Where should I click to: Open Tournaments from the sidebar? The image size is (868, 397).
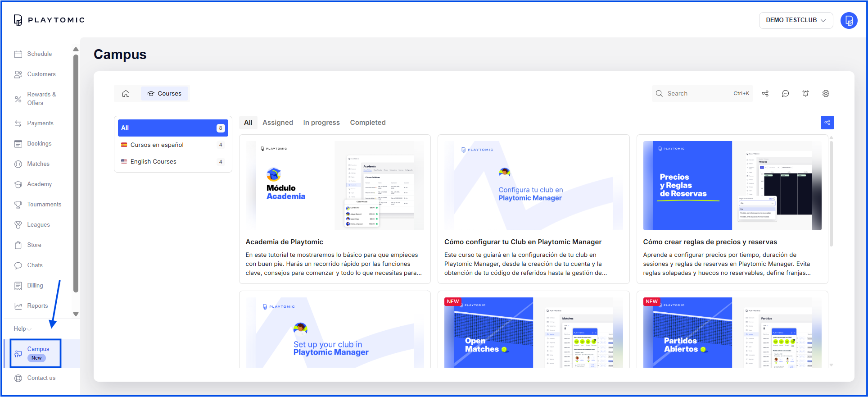[x=44, y=205]
